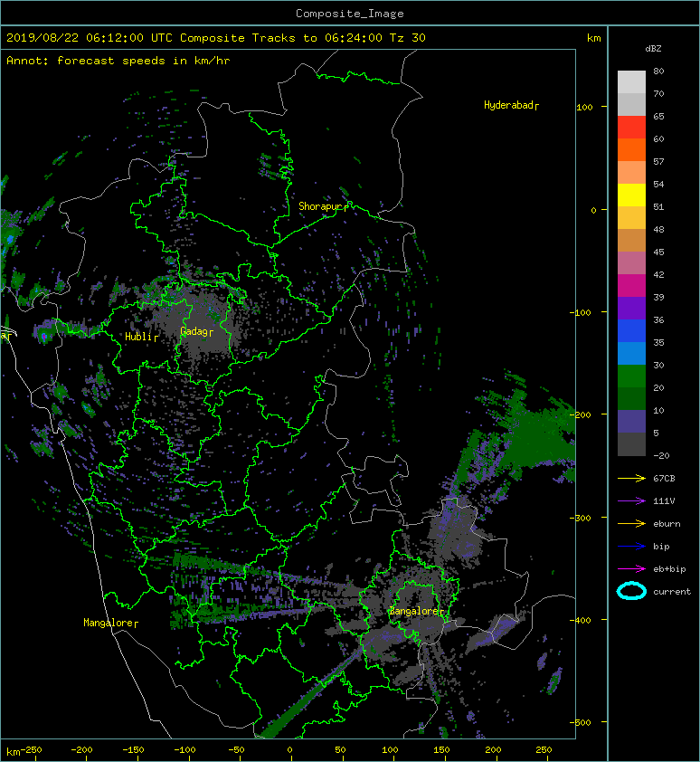Click the '-250' tick on horizontal km axis

coord(32,750)
